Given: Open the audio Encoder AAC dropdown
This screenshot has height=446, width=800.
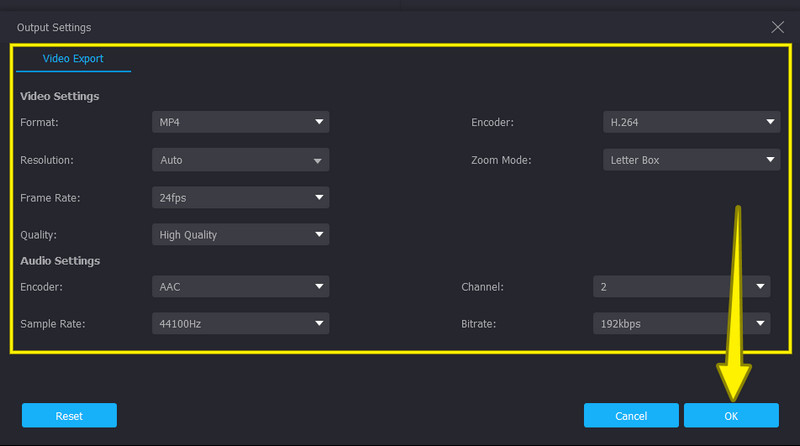Looking at the screenshot, I should click(x=240, y=286).
